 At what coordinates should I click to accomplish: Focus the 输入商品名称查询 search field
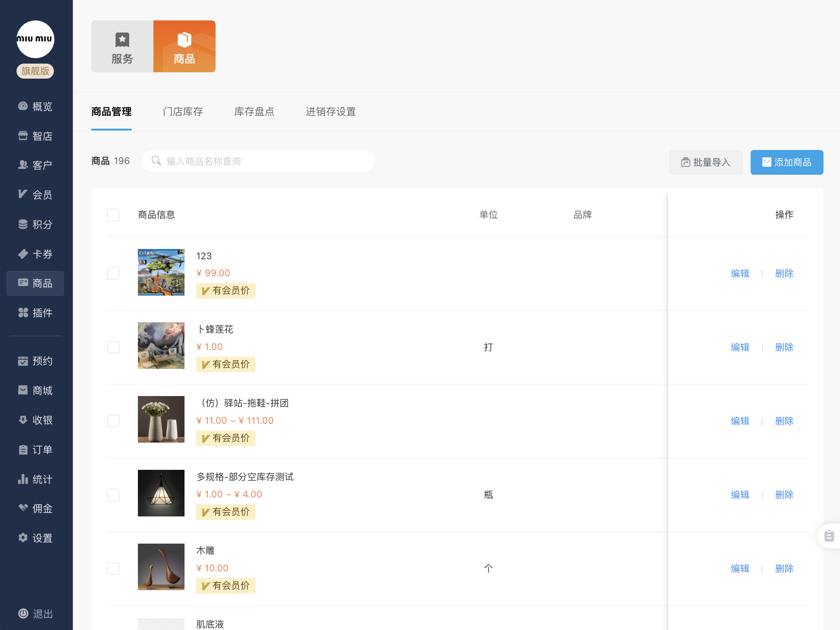coord(258,161)
